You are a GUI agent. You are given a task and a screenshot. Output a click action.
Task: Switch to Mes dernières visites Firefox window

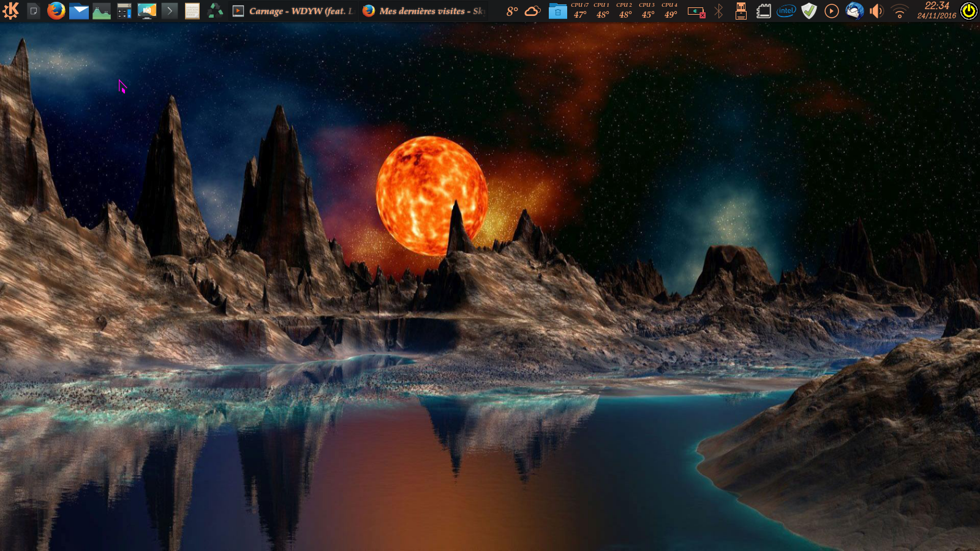pos(424,11)
